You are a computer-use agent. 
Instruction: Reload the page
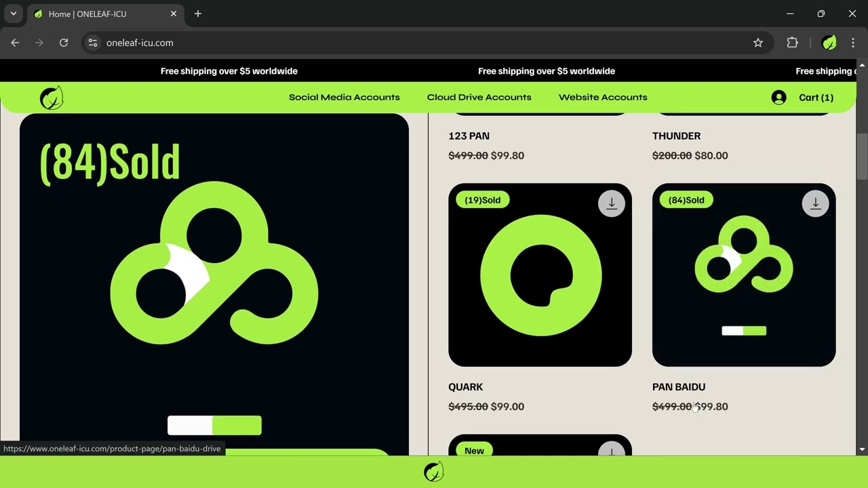point(64,43)
